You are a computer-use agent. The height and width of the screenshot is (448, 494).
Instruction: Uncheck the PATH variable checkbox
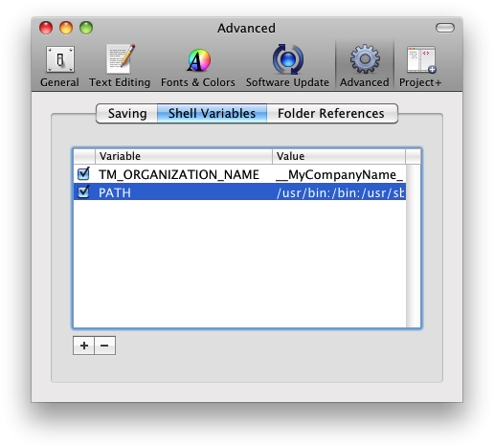pos(84,192)
